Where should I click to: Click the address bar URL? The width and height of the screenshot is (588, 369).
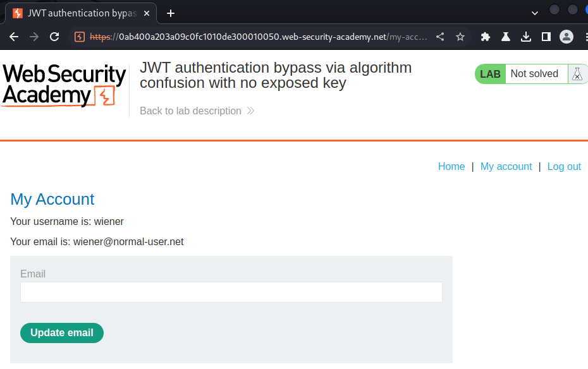click(x=258, y=37)
